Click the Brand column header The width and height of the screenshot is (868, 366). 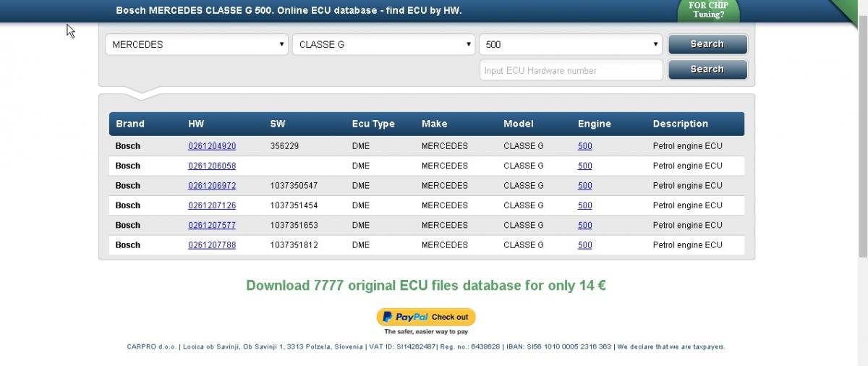130,124
